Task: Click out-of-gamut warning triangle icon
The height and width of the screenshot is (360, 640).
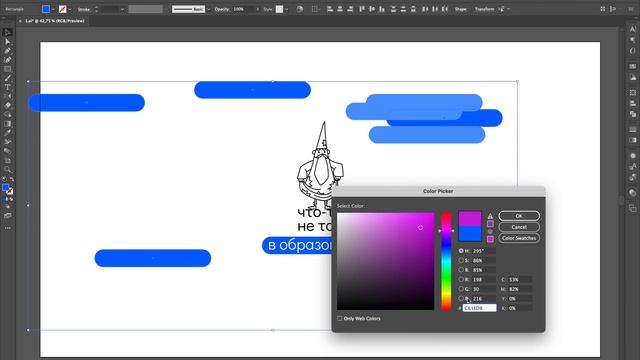Action: [490, 216]
